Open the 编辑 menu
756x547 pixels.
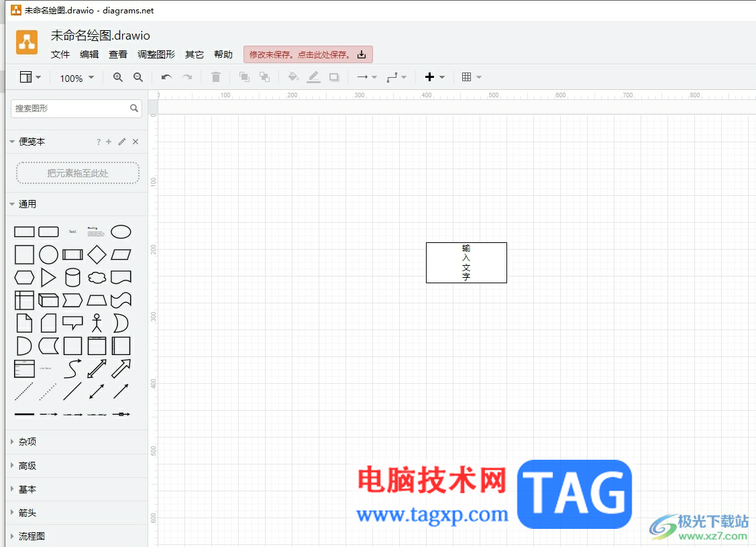tap(89, 54)
